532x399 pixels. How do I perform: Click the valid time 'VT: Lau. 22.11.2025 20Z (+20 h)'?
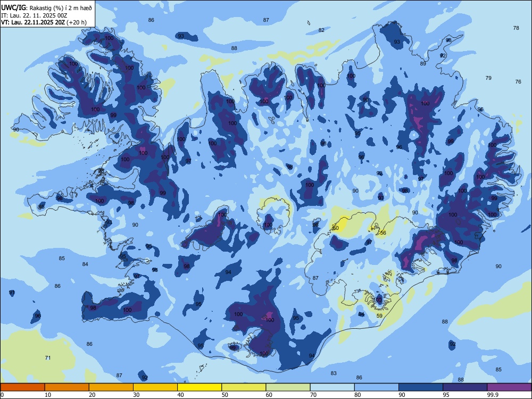coord(44,23)
